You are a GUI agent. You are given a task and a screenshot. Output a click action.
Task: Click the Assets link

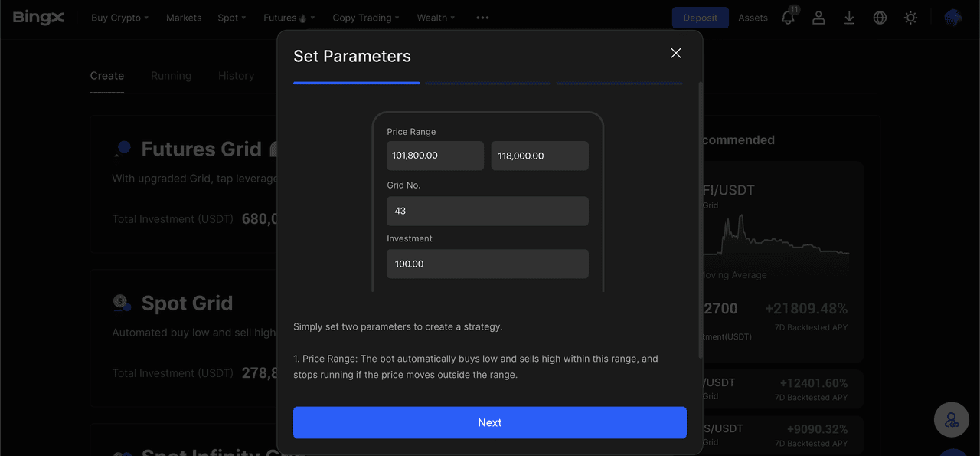tap(753, 18)
